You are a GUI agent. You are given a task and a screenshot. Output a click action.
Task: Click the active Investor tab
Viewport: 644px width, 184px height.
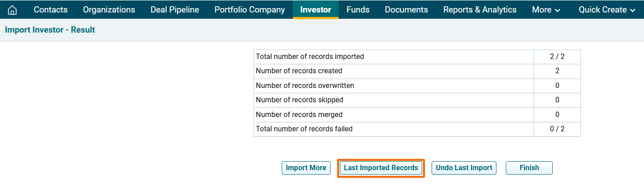(315, 10)
